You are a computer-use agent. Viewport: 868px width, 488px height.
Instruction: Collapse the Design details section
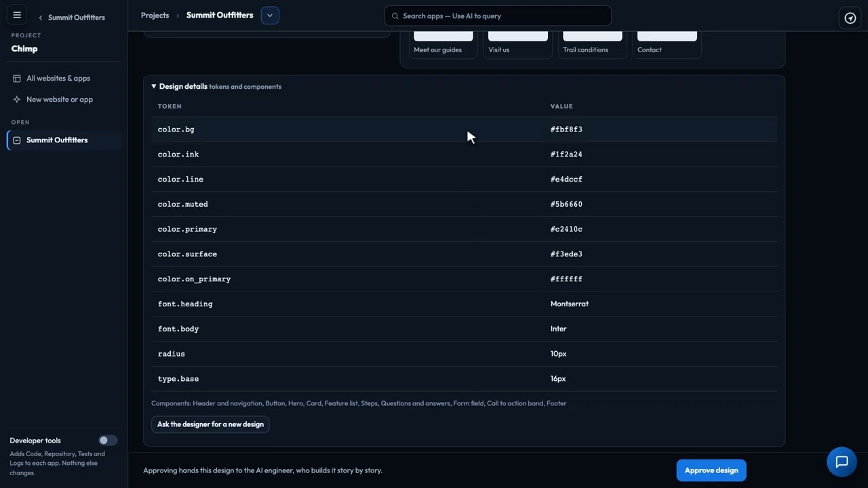coord(154,87)
